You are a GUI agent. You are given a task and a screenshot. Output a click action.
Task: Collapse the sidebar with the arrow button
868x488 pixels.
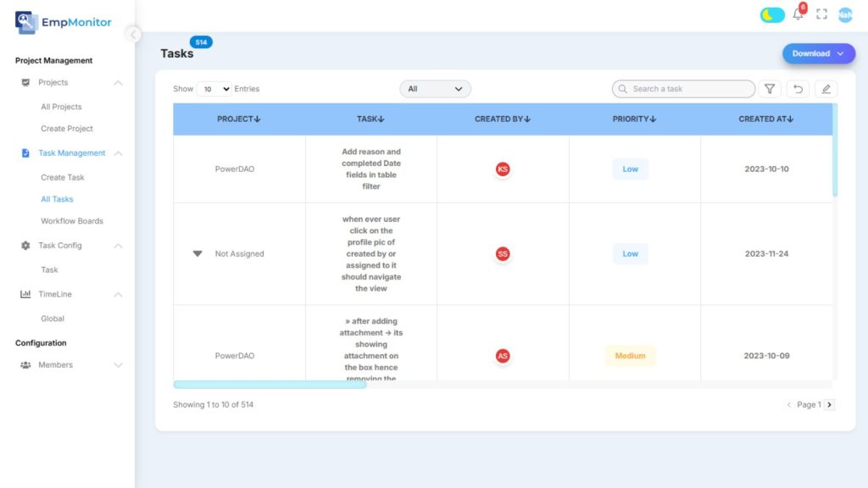133,35
